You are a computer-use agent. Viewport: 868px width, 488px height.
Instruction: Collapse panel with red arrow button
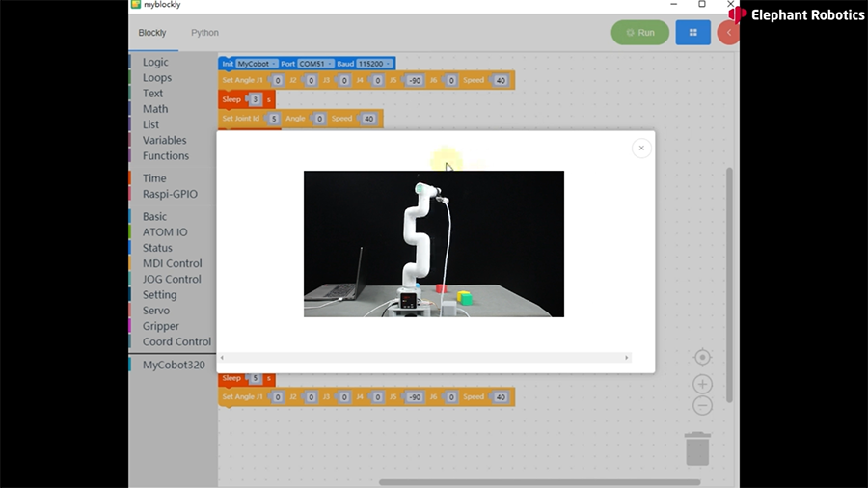point(728,33)
